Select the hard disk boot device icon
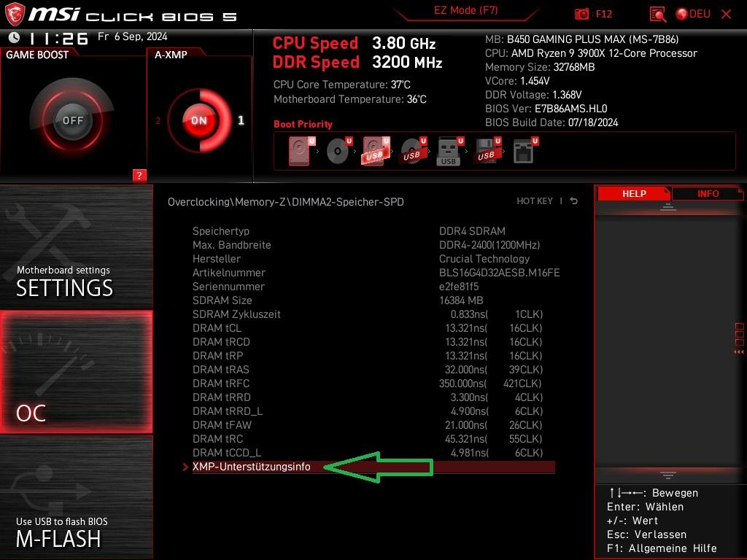This screenshot has height=560, width=747. pos(301,152)
